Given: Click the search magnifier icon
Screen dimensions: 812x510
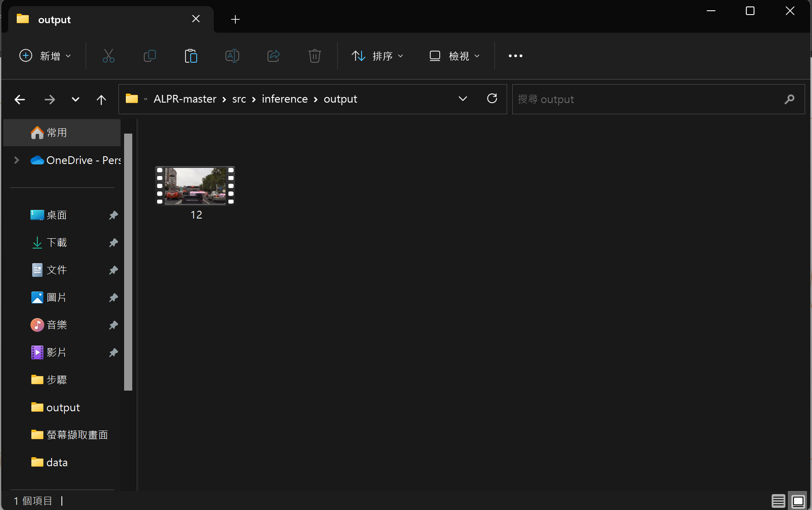Looking at the screenshot, I should click(x=789, y=99).
